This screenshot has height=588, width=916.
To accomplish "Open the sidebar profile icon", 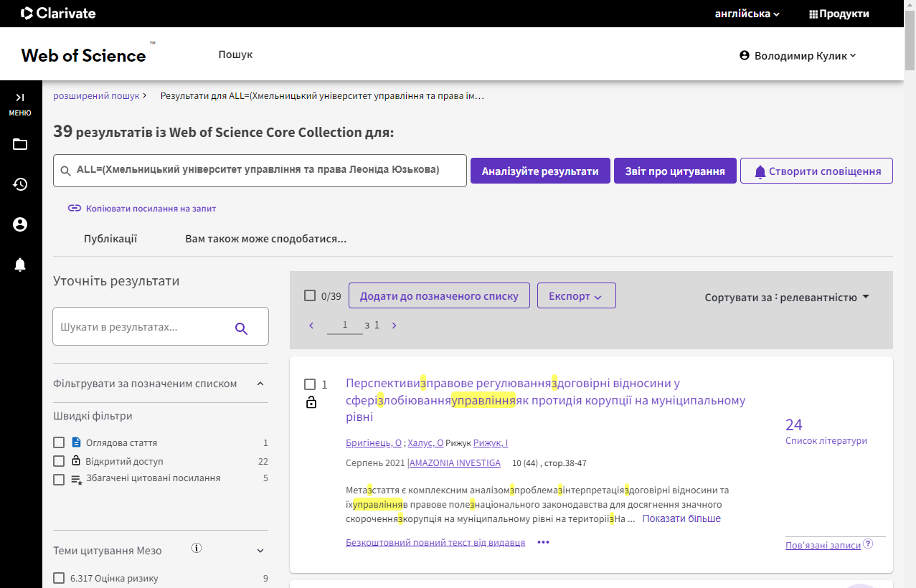I will [20, 224].
